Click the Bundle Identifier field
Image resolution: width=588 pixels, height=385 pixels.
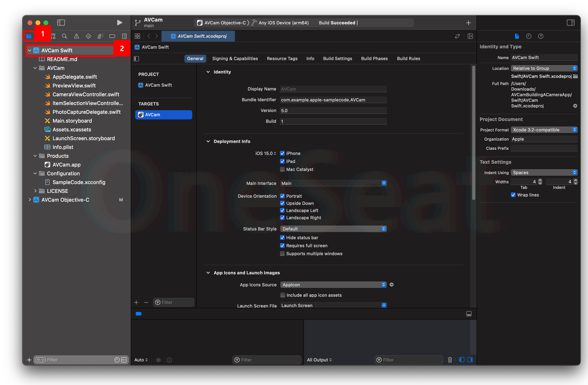tap(333, 100)
